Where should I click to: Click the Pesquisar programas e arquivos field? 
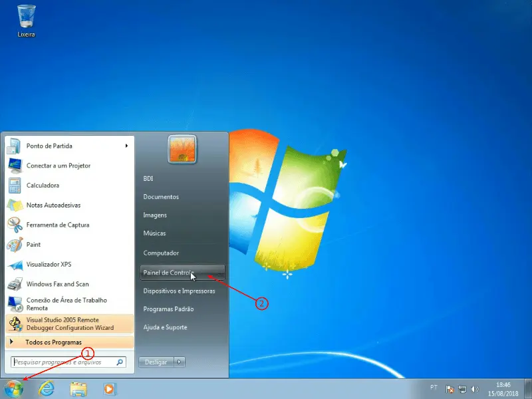tap(68, 362)
